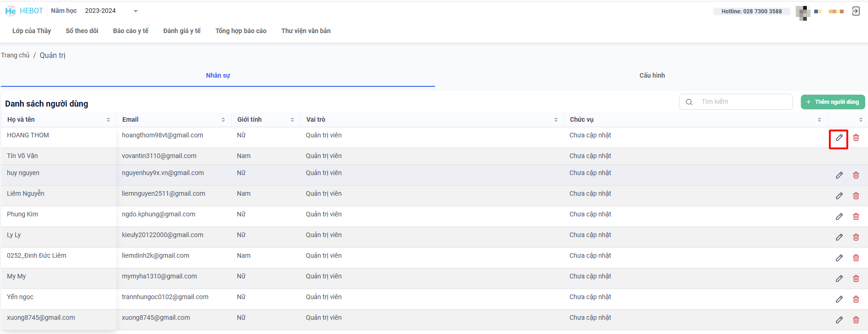
Task: Open edit for Phung Kim
Action: click(x=839, y=216)
